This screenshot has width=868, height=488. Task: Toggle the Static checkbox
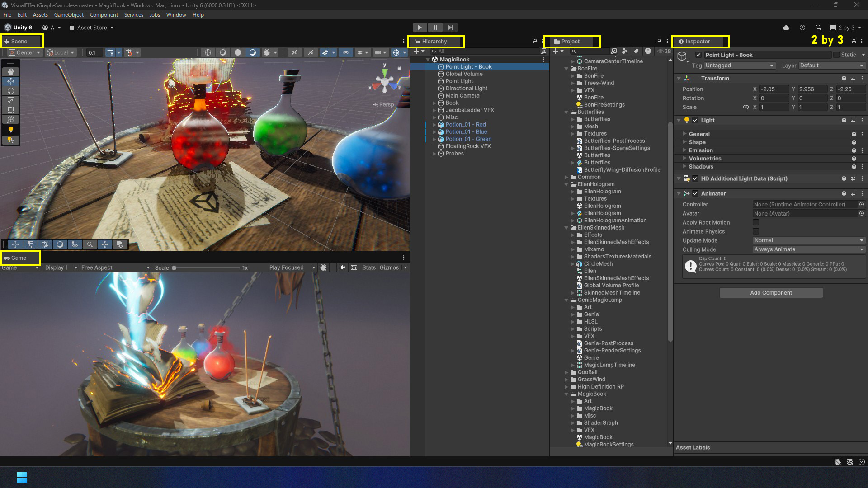(836, 55)
